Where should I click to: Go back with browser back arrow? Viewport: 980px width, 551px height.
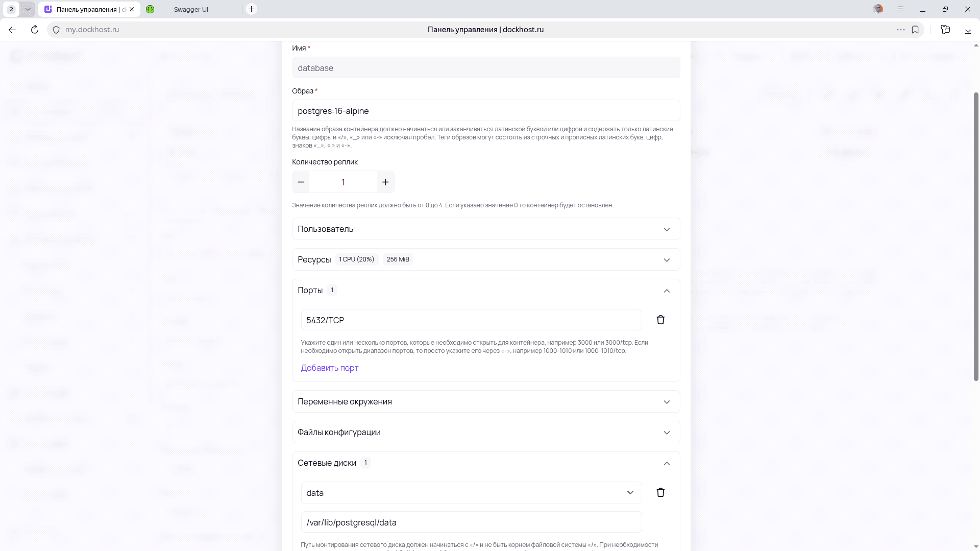click(x=12, y=30)
